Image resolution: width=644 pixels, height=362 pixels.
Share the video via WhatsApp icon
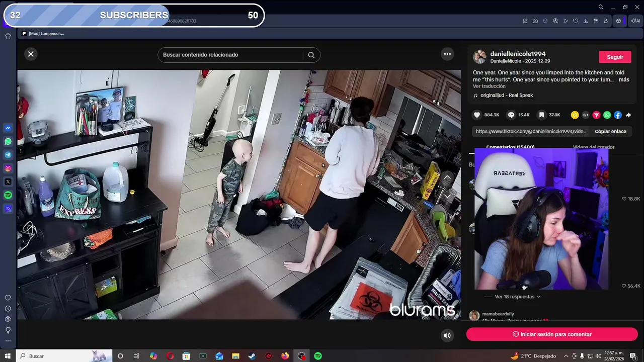[x=607, y=115]
